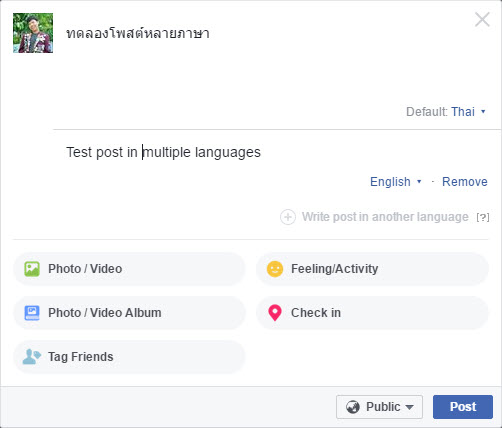The width and height of the screenshot is (502, 428).
Task: Click the pink Check in location pin
Action: coord(275,313)
